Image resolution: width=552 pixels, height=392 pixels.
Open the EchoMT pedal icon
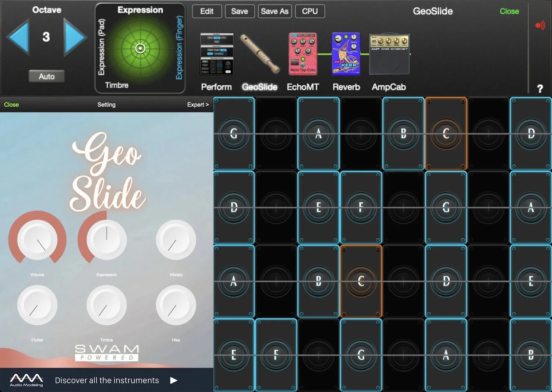[x=303, y=54]
